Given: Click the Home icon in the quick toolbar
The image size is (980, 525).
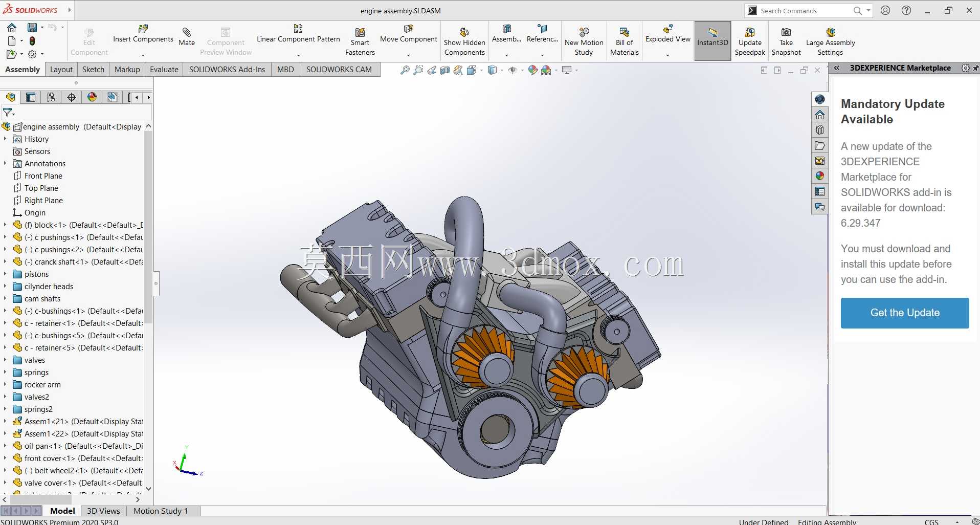Looking at the screenshot, I should click(x=12, y=28).
